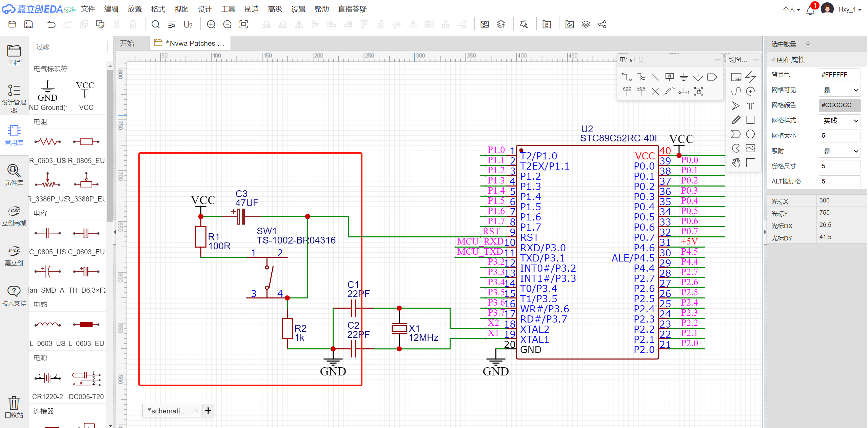Image resolution: width=868 pixels, height=428 pixels.
Task: Open the 元件库 library sidebar icon
Action: [x=14, y=175]
